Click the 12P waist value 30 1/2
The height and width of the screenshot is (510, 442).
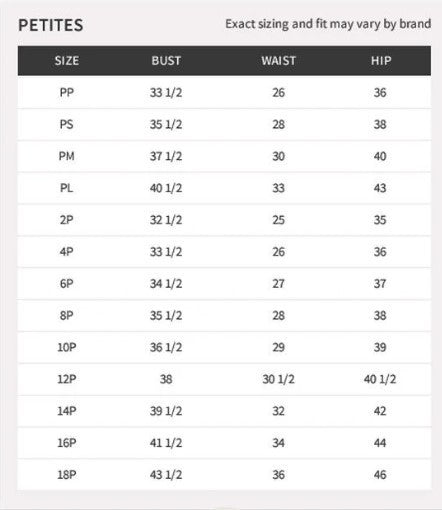pos(278,379)
